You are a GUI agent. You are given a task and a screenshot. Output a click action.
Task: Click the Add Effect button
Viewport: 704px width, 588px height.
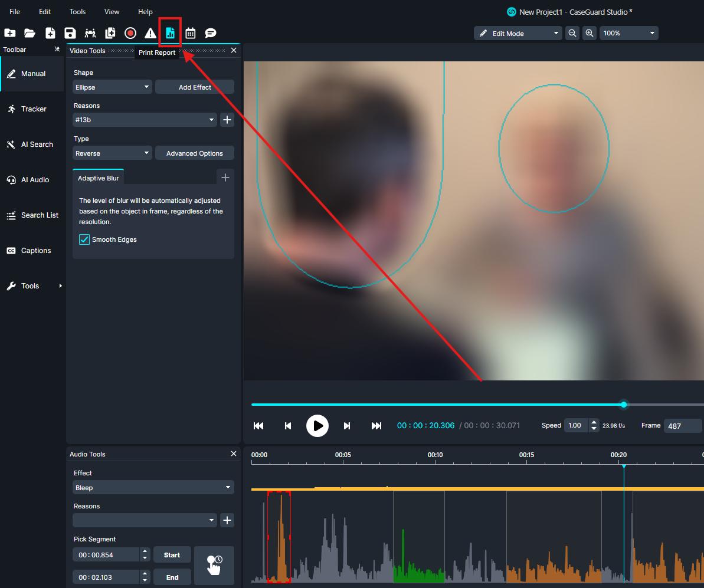pos(194,87)
